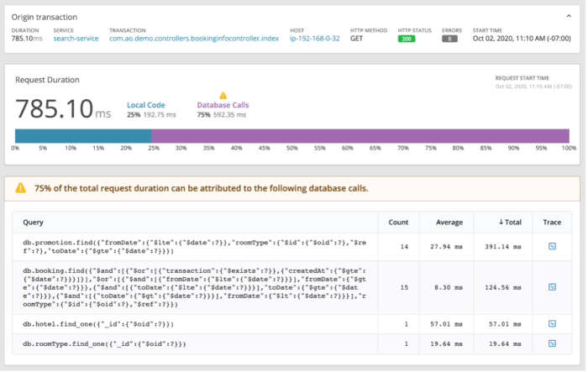
Task: Open host ip-192-168-0-32 link
Action: [x=316, y=39]
